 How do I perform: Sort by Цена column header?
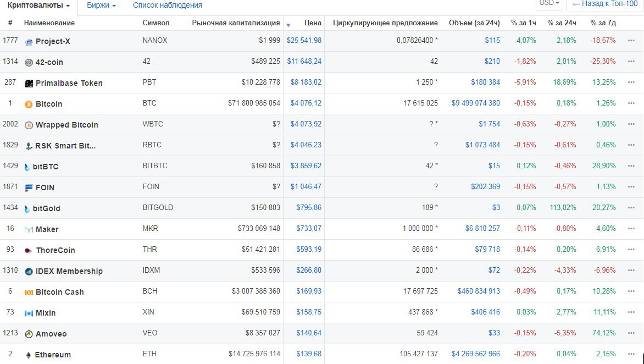pyautogui.click(x=313, y=23)
